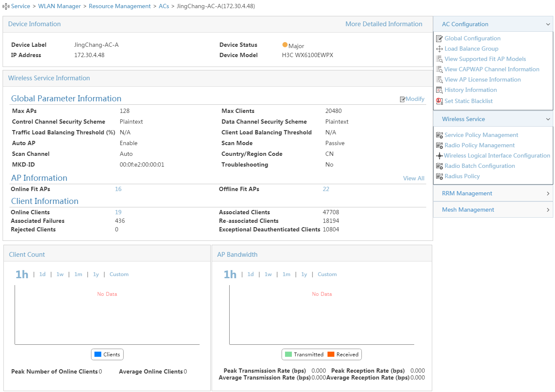Expand the RRM Management panel chevron
555x392 pixels.
coord(548,194)
